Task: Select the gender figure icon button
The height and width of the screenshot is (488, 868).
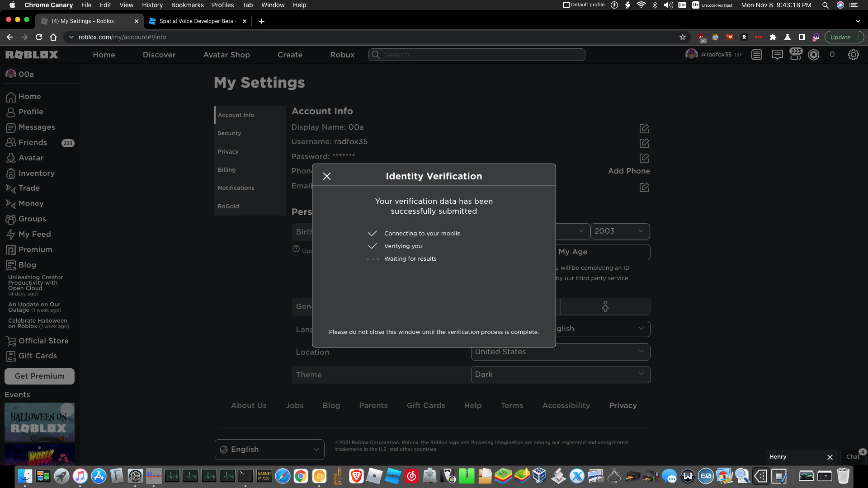Action: coord(605,306)
